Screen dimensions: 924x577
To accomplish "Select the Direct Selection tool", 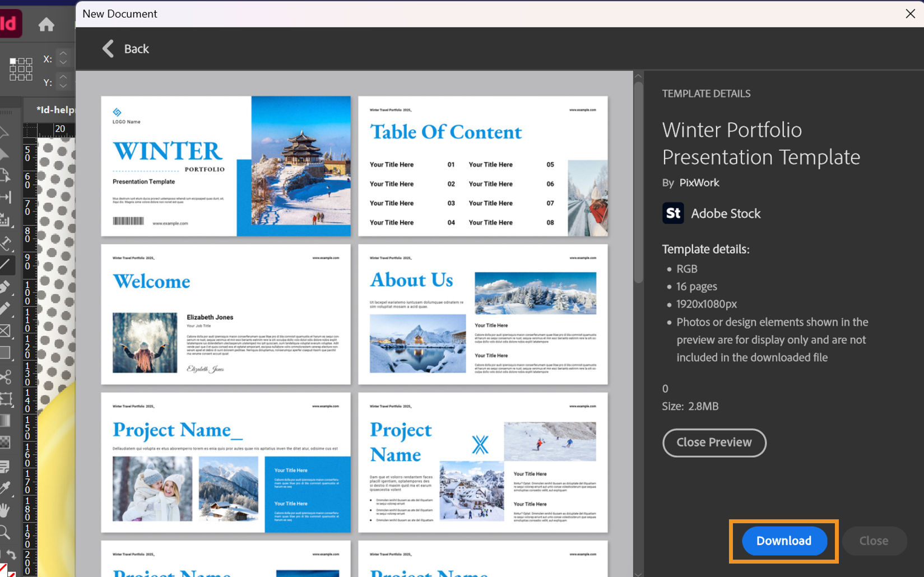I will [x=4, y=153].
